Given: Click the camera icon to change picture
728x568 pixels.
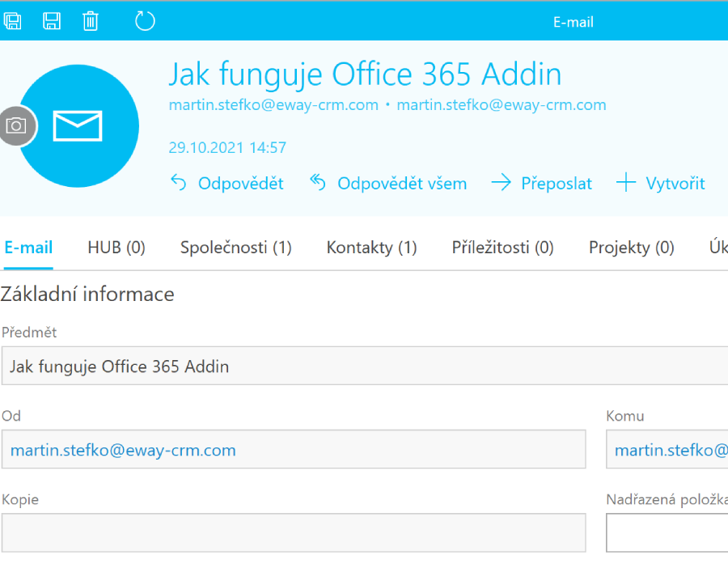Looking at the screenshot, I should (x=17, y=125).
